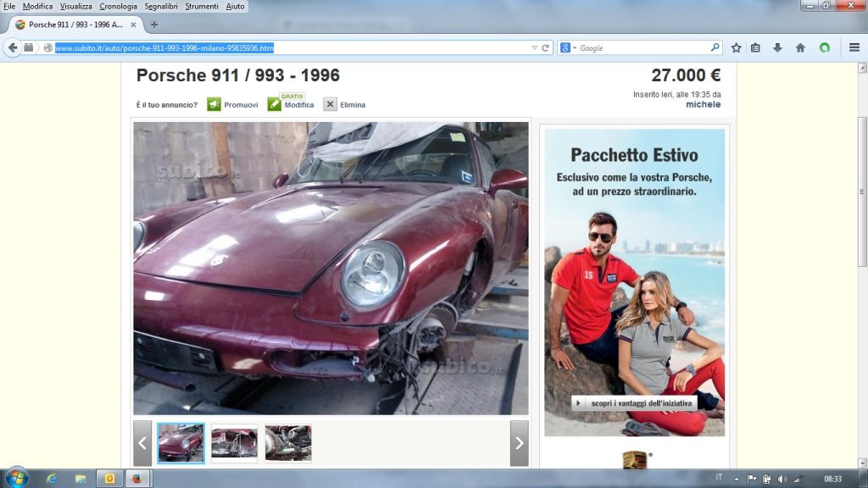The width and height of the screenshot is (868, 488).
Task: Click the network signal tray icon
Action: pyautogui.click(x=798, y=480)
